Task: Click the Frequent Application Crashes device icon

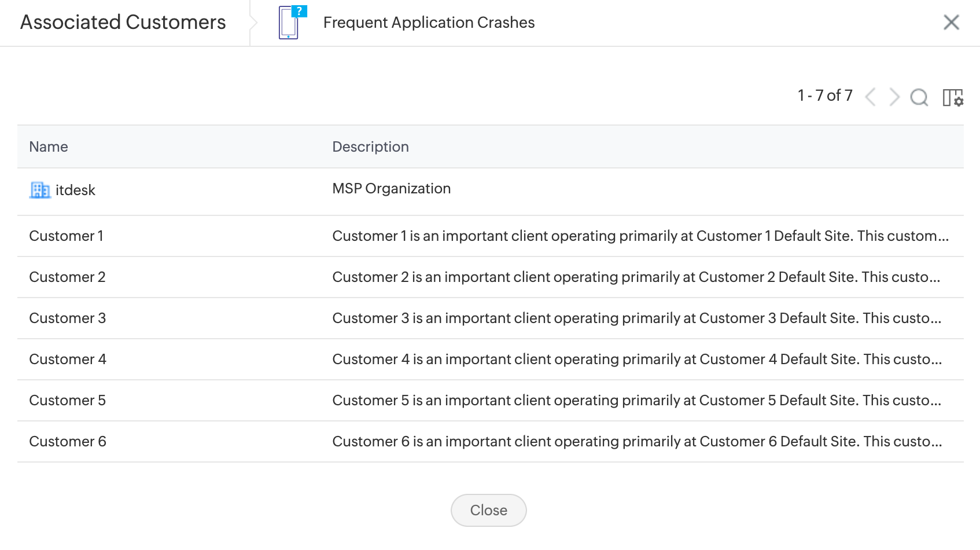Action: [291, 23]
